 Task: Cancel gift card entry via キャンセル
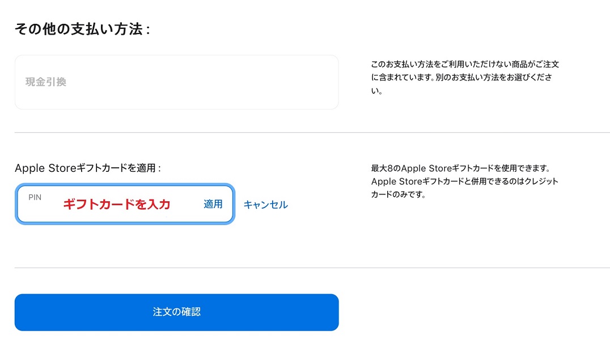[x=266, y=205]
